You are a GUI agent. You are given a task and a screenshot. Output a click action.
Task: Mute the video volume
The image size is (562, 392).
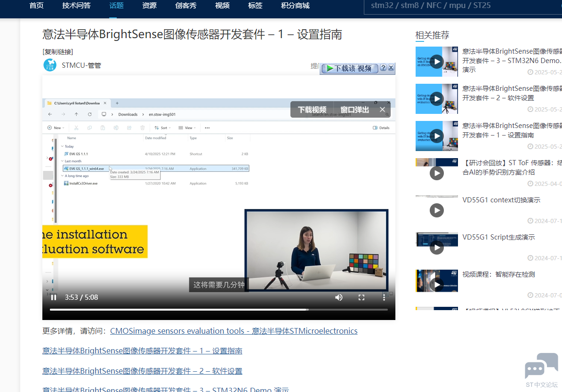pos(339,297)
